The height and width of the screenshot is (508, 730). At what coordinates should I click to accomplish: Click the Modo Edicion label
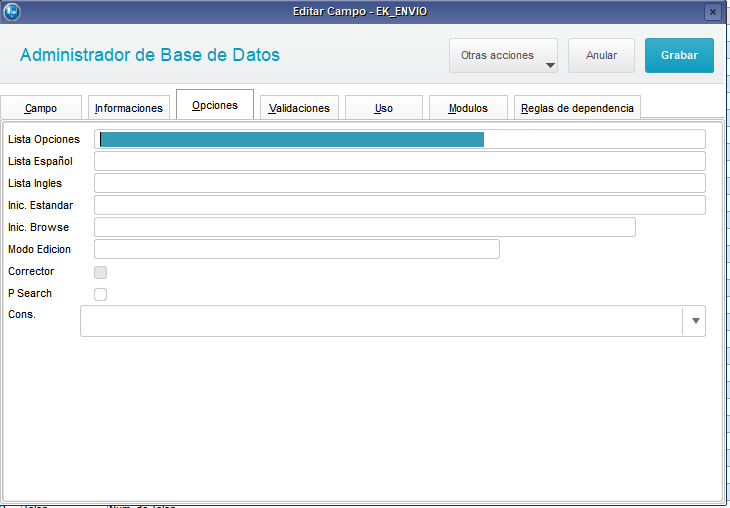click(x=40, y=249)
